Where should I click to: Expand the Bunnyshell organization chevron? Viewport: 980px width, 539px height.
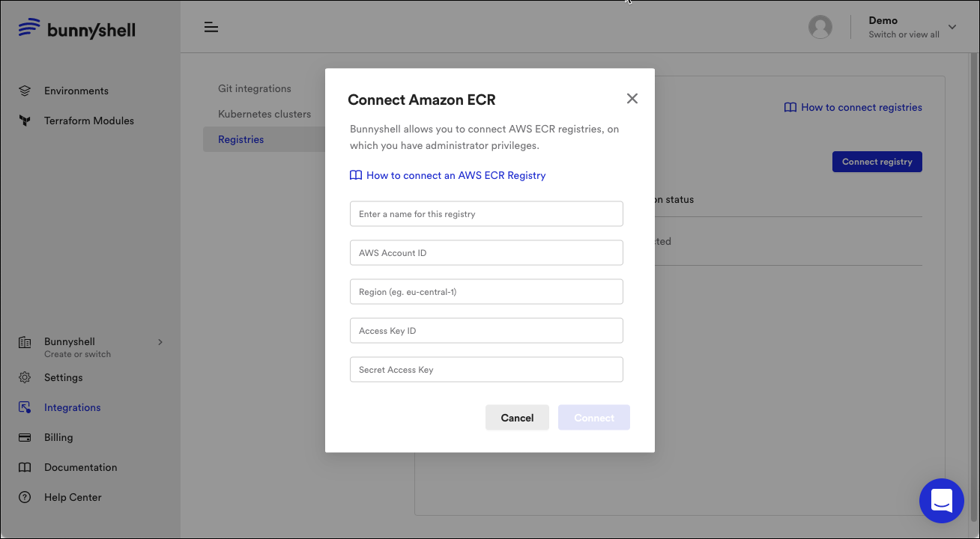[x=160, y=342]
